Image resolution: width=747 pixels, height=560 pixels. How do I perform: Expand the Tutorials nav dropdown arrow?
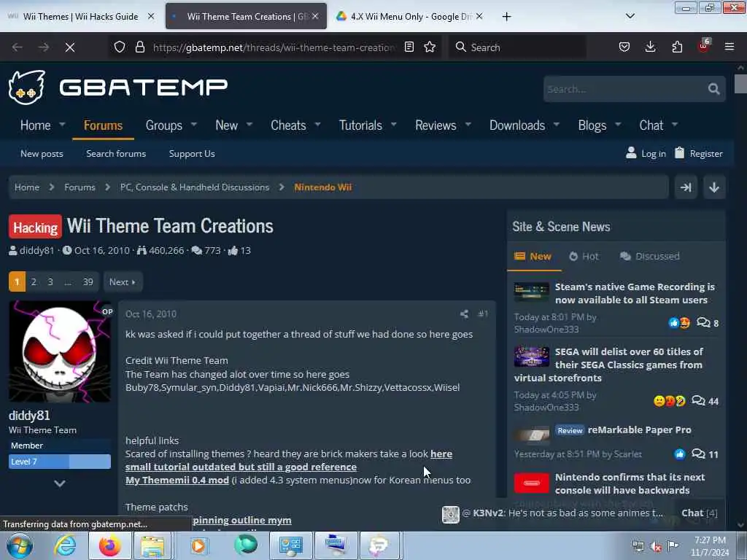pyautogui.click(x=394, y=125)
